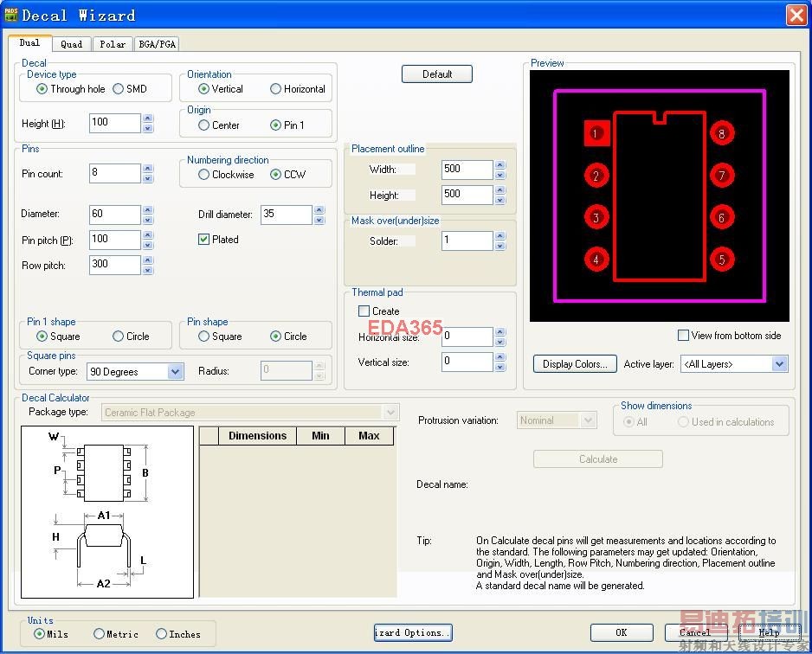Image resolution: width=812 pixels, height=654 pixels.
Task: Open the Display Colors dialog
Action: click(575, 364)
